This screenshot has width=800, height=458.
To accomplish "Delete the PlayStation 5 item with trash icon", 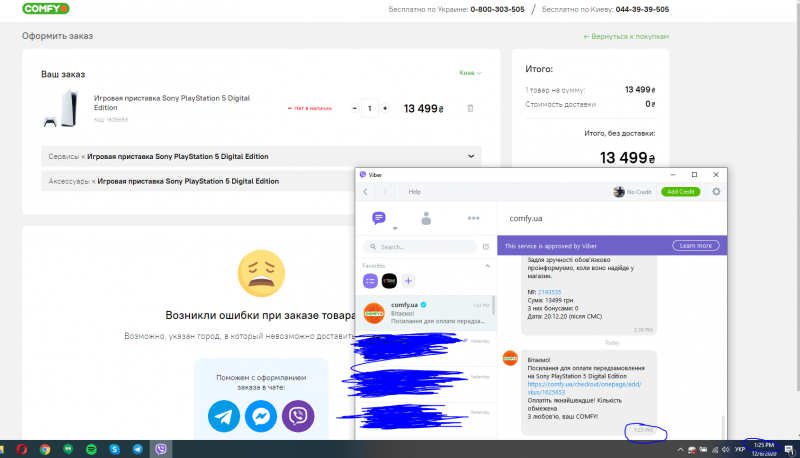I will [471, 108].
